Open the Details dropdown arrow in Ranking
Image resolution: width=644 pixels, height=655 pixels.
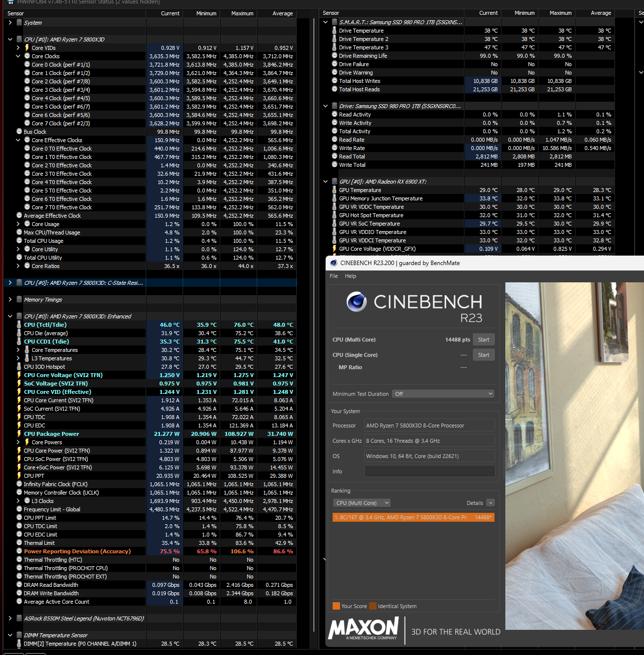(x=490, y=503)
